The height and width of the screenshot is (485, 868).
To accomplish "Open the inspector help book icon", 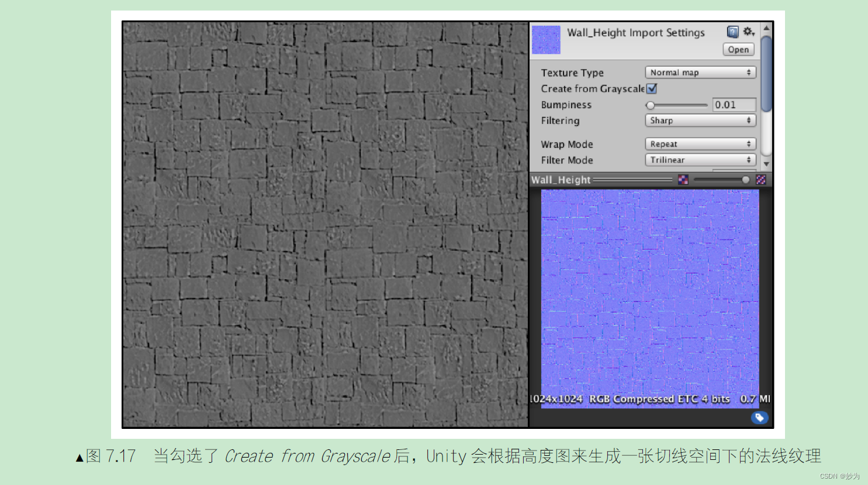I will (732, 32).
